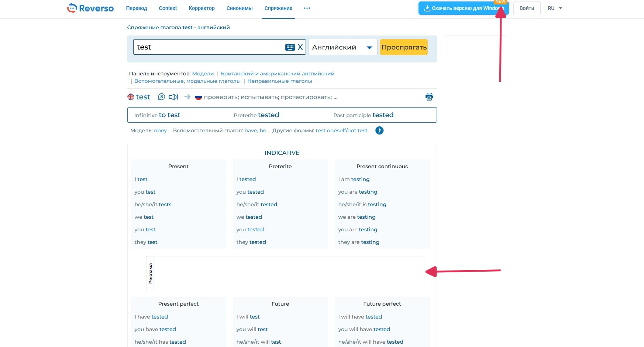Image resolution: width=644 pixels, height=347 pixels.
Task: Open the three dots more menu
Action: tap(307, 8)
